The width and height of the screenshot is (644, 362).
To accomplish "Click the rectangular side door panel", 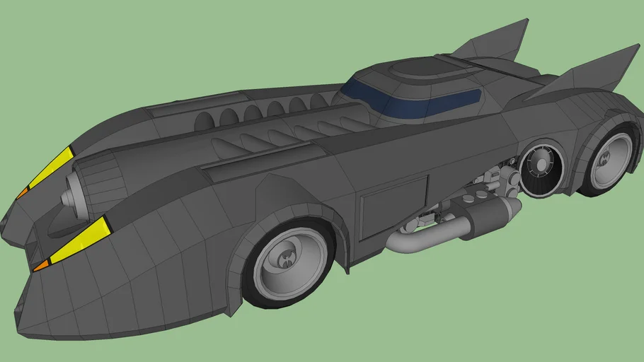I will (x=394, y=207).
